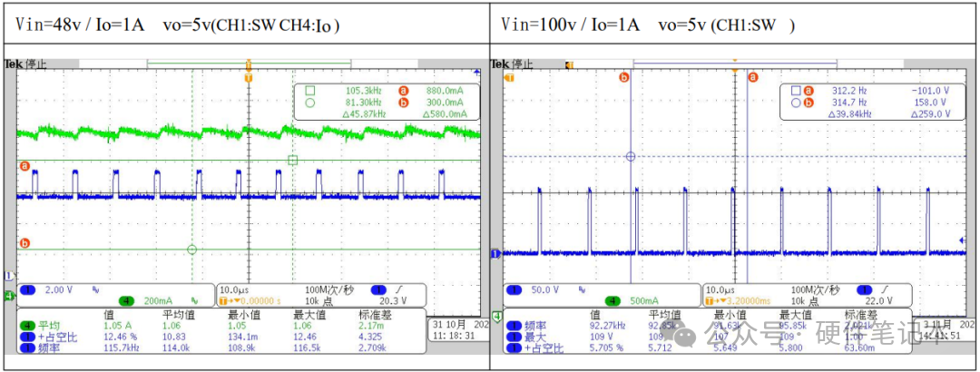
Task: Select cursor a marker atop right scope
Action: (752, 77)
